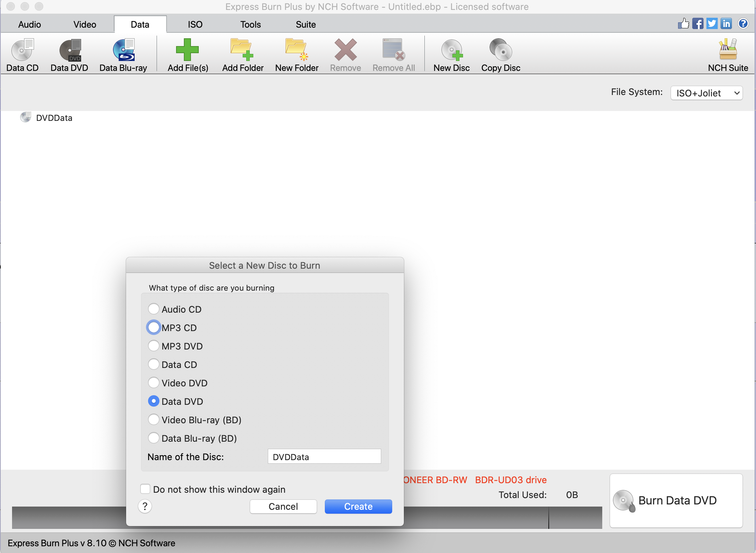Switch to the Audio tab
This screenshot has width=756, height=553.
click(x=30, y=24)
